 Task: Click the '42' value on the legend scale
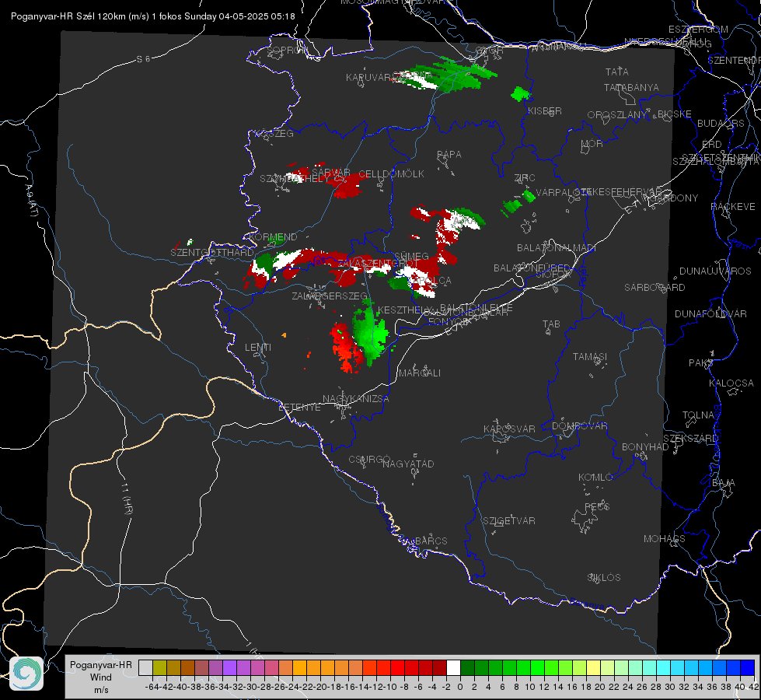pos(754,687)
